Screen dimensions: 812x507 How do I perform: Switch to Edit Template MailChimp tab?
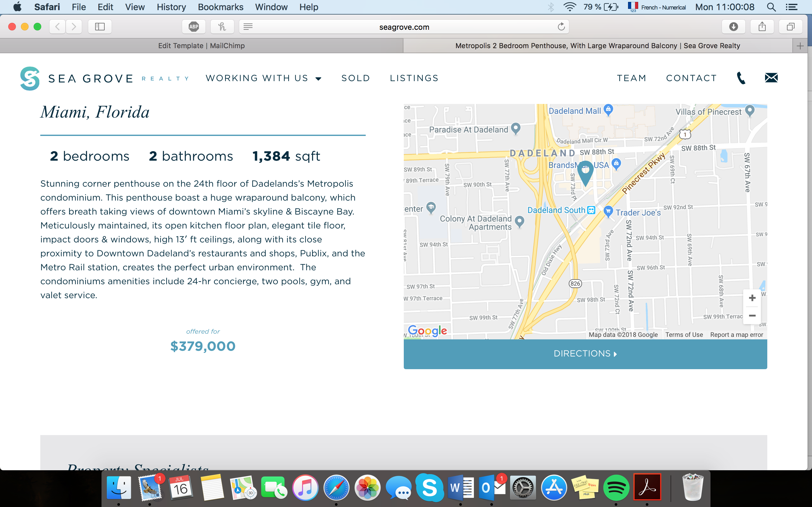(201, 46)
